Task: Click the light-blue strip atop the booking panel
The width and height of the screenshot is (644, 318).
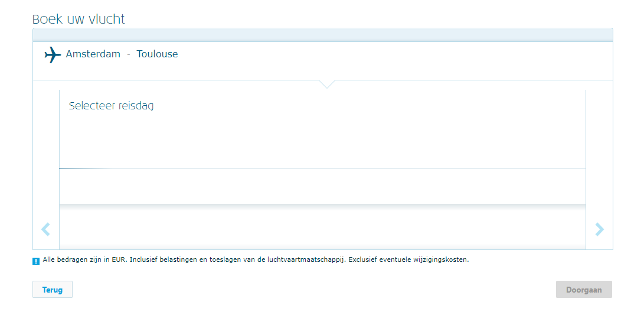Action: pyautogui.click(x=322, y=34)
